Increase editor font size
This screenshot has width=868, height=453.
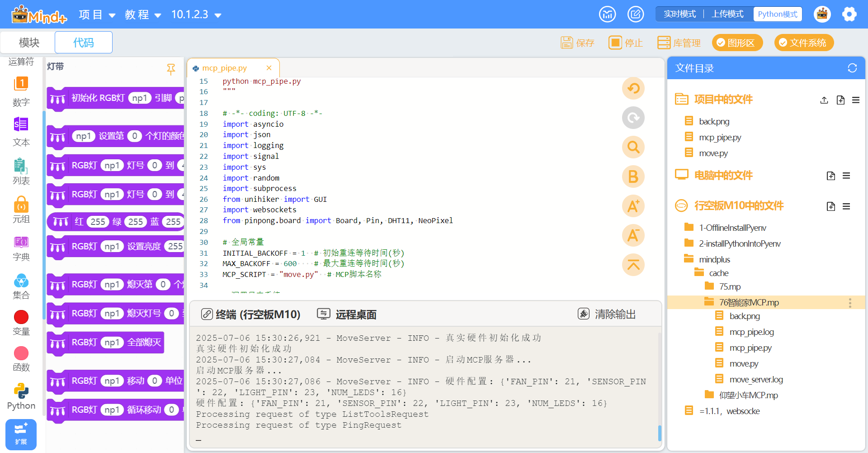click(x=633, y=206)
